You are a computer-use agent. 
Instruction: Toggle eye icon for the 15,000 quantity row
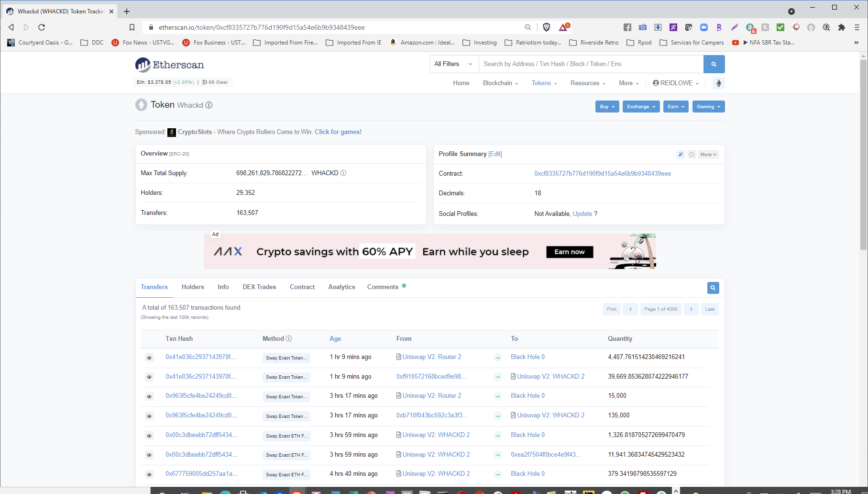coord(149,397)
